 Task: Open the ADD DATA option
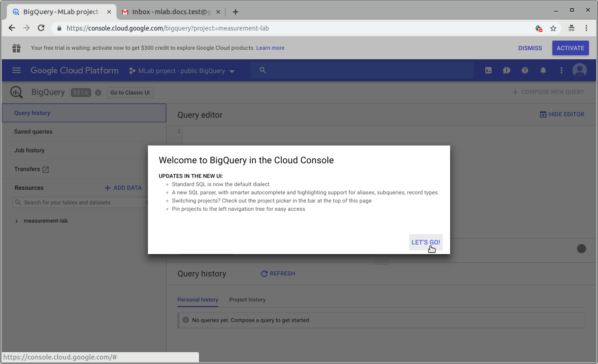click(x=123, y=187)
